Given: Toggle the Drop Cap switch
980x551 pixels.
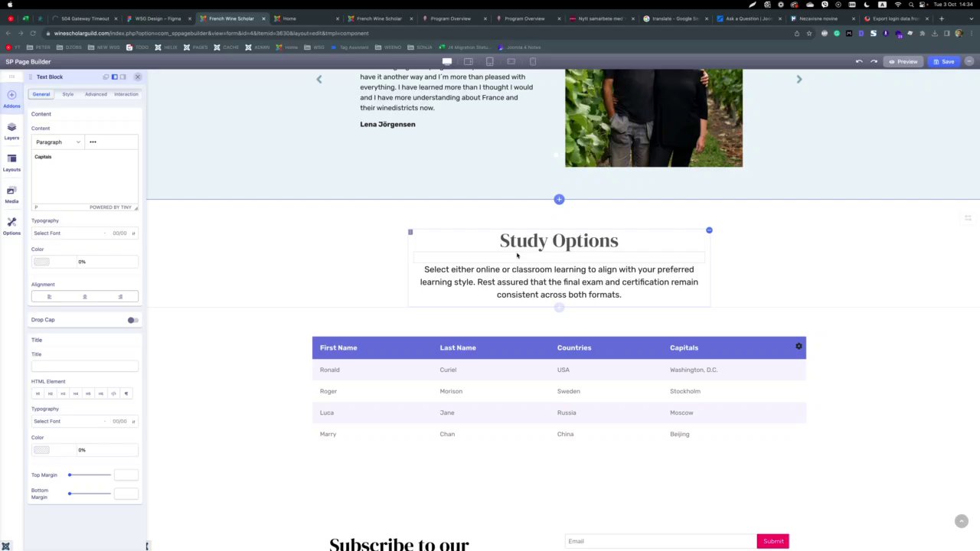Looking at the screenshot, I should coord(132,320).
